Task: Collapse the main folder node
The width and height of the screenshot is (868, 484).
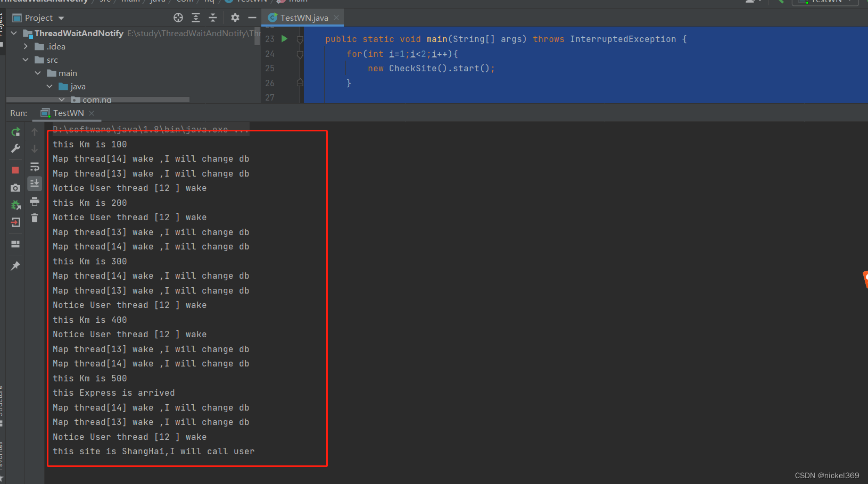Action: click(38, 73)
